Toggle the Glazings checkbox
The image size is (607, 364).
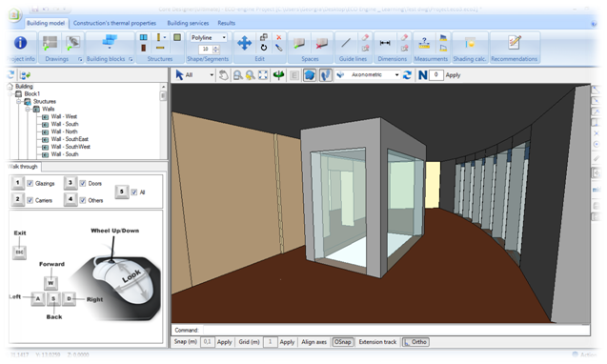(x=30, y=183)
